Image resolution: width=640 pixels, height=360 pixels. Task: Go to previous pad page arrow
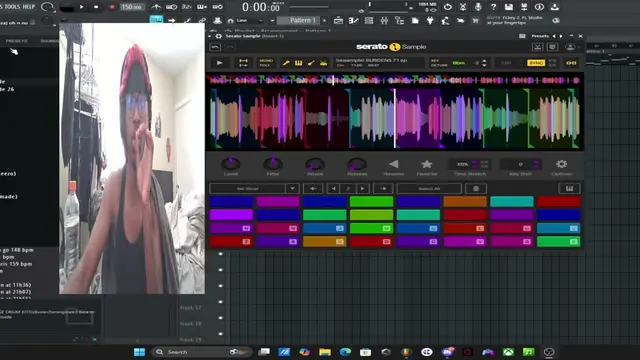click(x=333, y=189)
